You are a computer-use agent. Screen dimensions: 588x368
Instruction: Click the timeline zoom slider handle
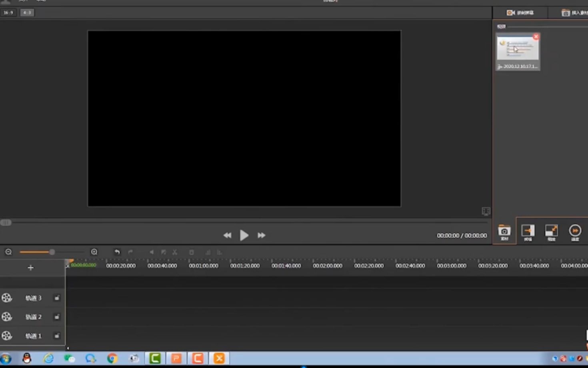52,252
